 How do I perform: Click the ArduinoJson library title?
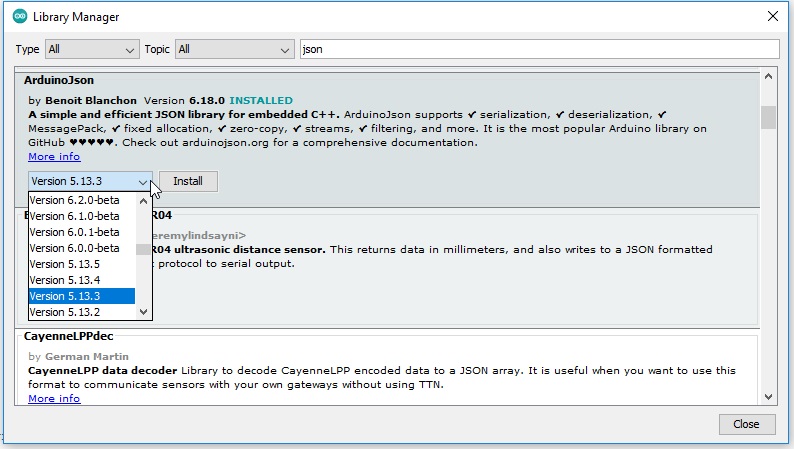59,80
